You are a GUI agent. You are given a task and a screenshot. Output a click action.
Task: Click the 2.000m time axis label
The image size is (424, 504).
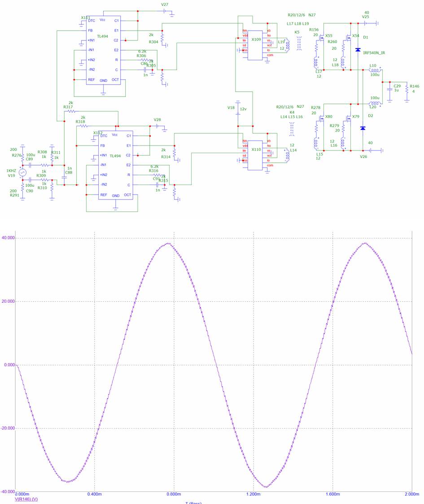pyautogui.click(x=412, y=494)
